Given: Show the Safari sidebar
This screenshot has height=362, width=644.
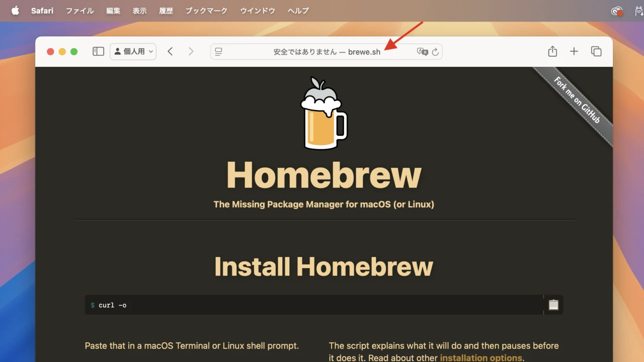Looking at the screenshot, I should [x=98, y=51].
